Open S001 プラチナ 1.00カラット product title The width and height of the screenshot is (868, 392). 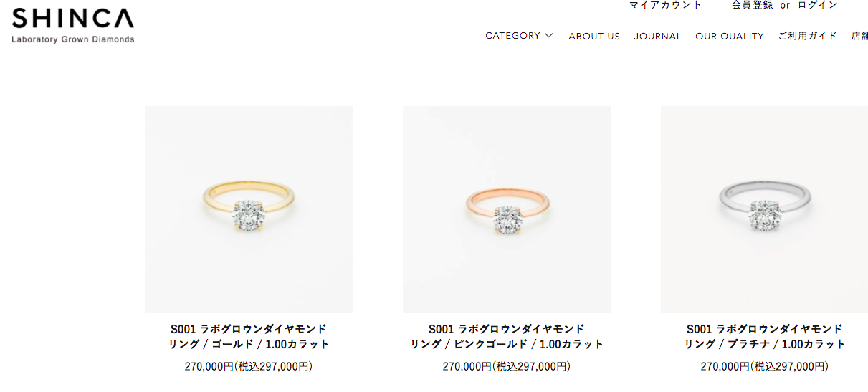[x=765, y=336]
